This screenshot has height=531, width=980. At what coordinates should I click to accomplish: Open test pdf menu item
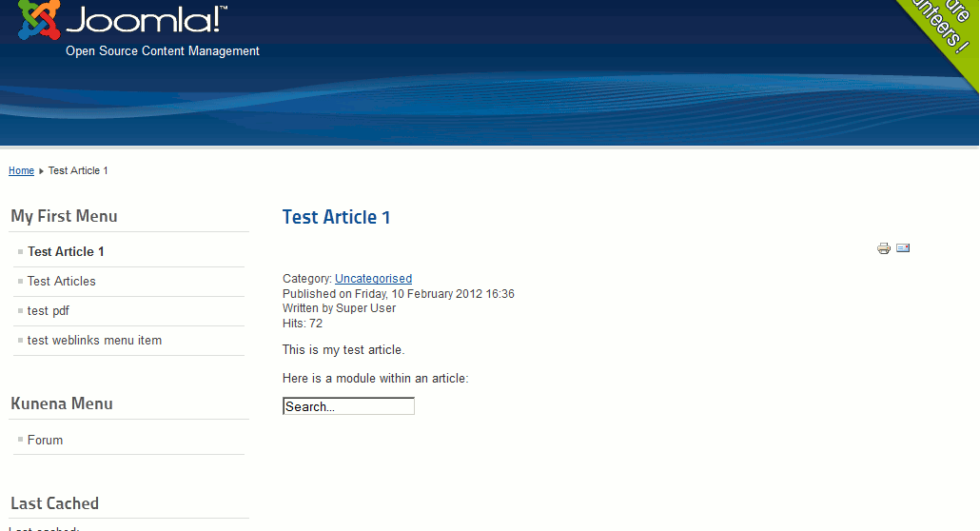pos(49,311)
